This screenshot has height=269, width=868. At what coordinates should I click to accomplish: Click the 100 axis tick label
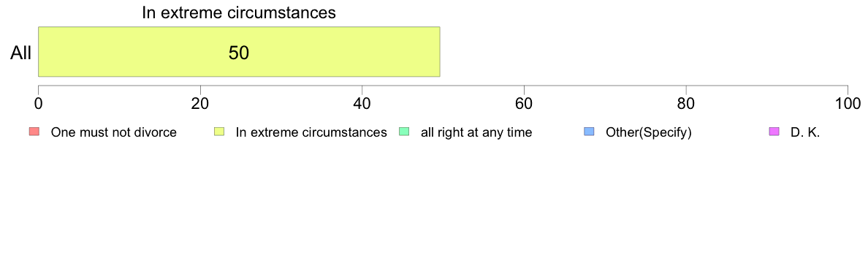click(848, 103)
